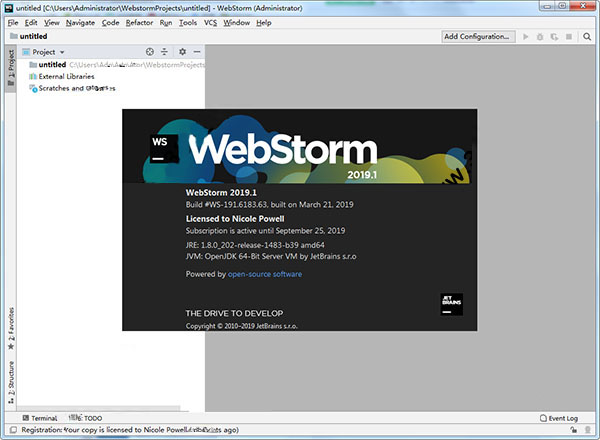
Task: Open the Terminal tool window
Action: tap(40, 418)
